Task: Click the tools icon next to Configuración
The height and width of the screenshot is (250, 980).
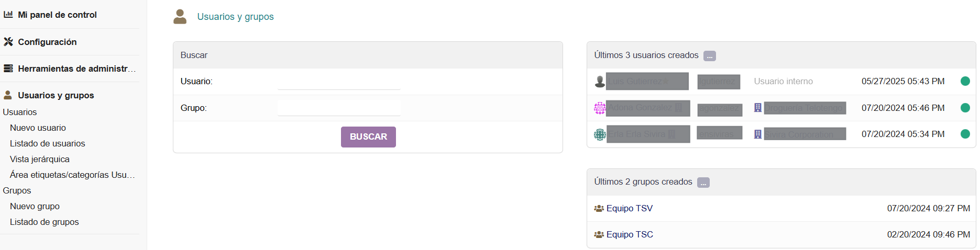Action: tap(8, 42)
